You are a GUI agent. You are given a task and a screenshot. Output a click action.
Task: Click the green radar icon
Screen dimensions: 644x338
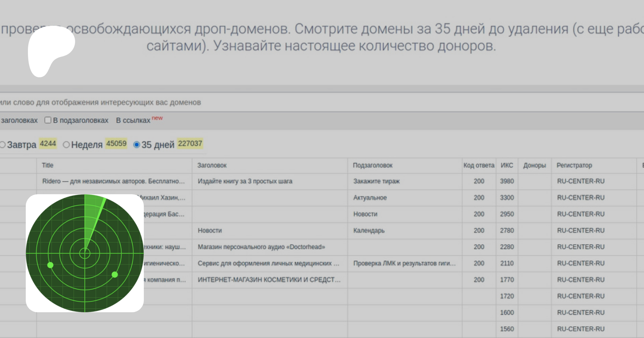85,253
